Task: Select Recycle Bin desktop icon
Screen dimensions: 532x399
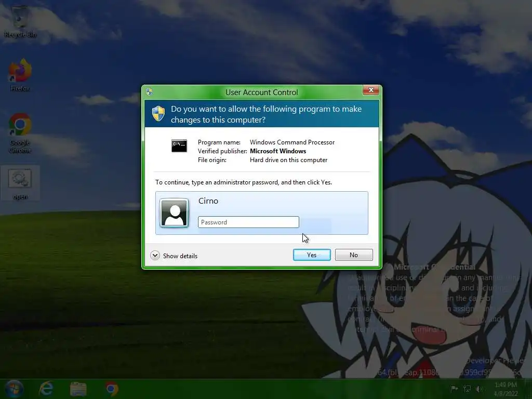Action: [x=20, y=22]
